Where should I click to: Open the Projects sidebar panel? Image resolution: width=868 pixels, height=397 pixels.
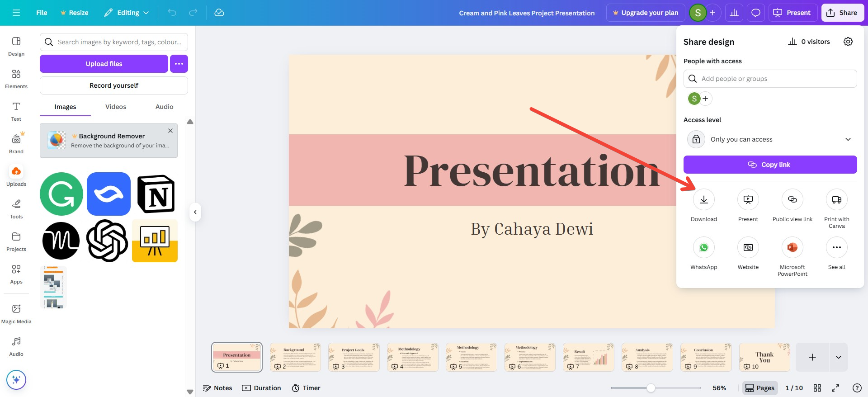point(16,242)
